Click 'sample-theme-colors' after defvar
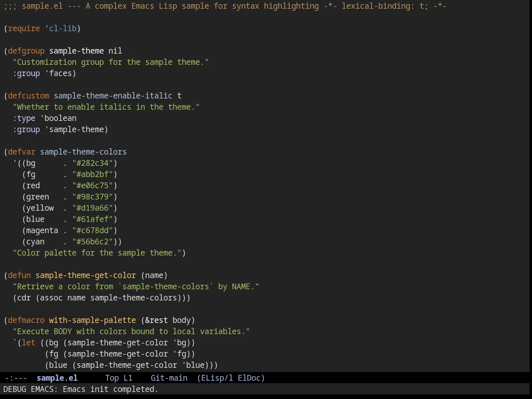This screenshot has width=532, height=399. point(83,152)
